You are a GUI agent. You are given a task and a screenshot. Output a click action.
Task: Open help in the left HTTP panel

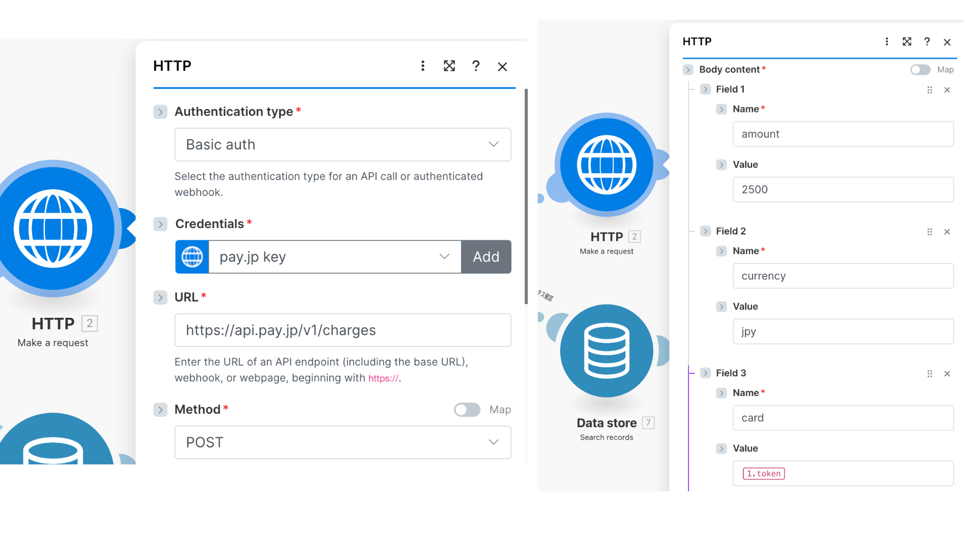pos(476,66)
